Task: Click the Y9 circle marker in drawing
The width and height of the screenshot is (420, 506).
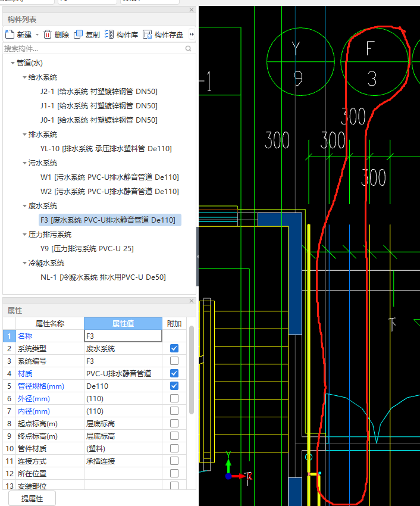Action: coord(300,62)
